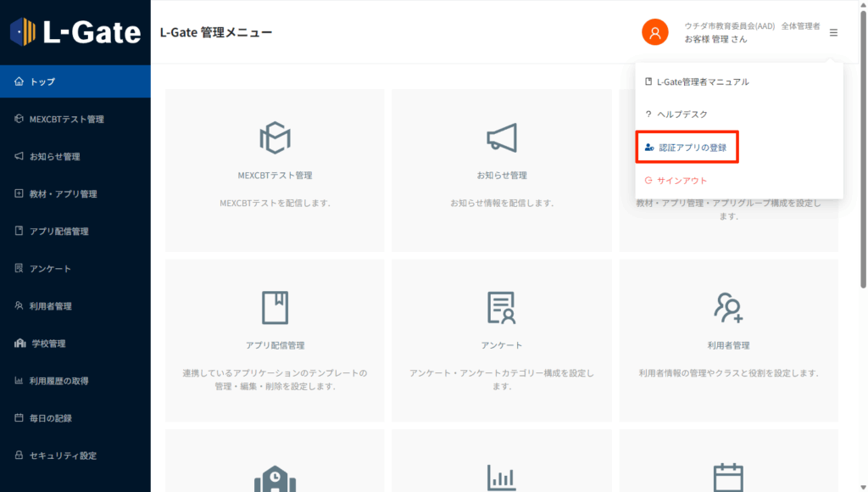This screenshot has height=492, width=868.
Task: Click the scrollbar down arrow
Action: 863,488
